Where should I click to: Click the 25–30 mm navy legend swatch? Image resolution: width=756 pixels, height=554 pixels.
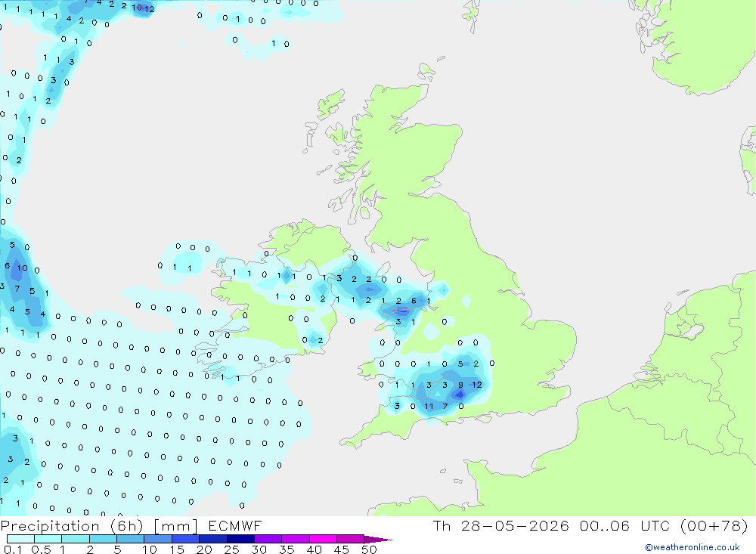point(240,539)
